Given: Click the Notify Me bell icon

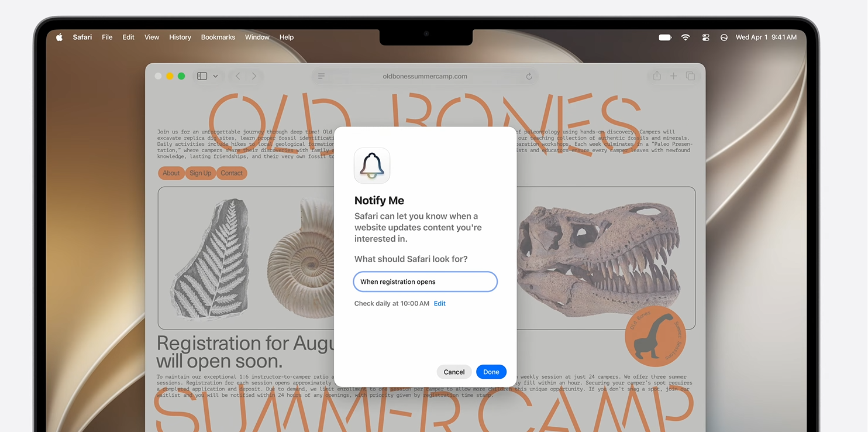Looking at the screenshot, I should pyautogui.click(x=372, y=166).
